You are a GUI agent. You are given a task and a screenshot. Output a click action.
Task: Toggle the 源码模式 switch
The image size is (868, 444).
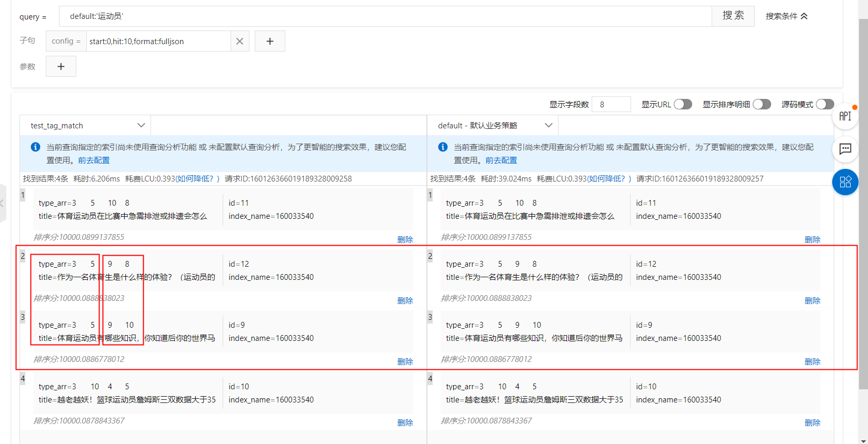pos(825,104)
